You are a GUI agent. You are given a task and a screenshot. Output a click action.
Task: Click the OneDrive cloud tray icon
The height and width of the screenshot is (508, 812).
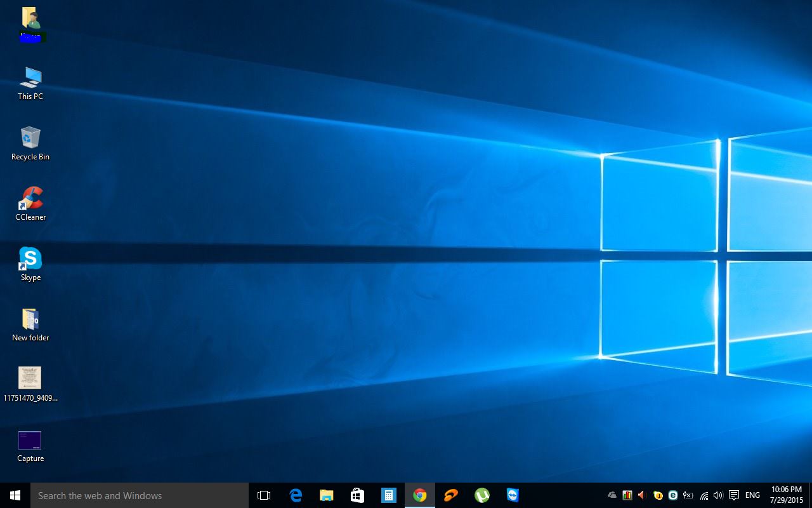(x=612, y=495)
